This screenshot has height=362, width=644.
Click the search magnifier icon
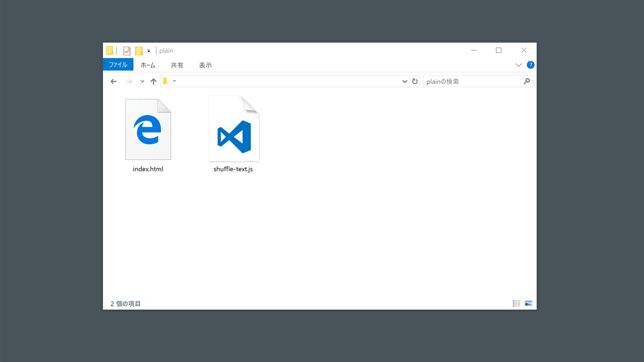[527, 81]
